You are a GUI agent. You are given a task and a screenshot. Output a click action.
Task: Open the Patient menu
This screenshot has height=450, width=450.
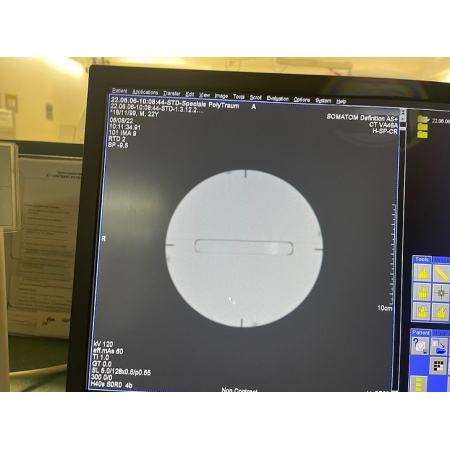[120, 91]
